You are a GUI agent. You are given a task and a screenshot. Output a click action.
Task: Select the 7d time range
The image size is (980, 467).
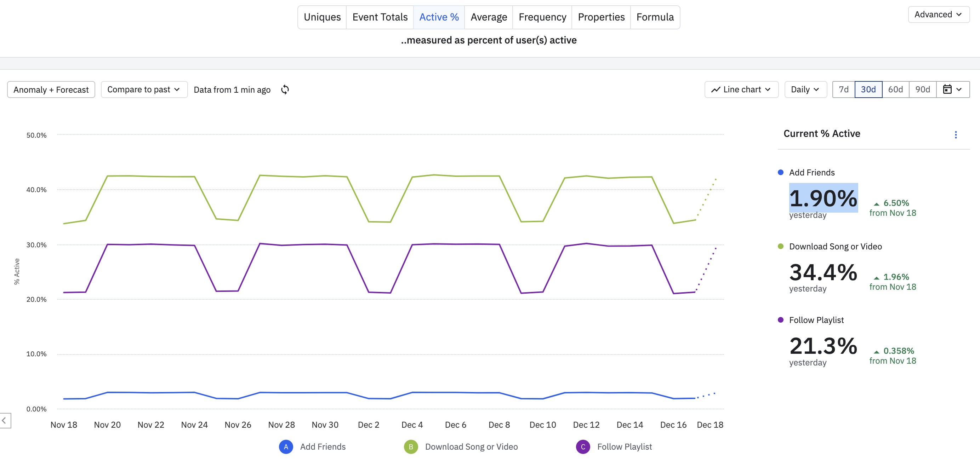tap(843, 90)
